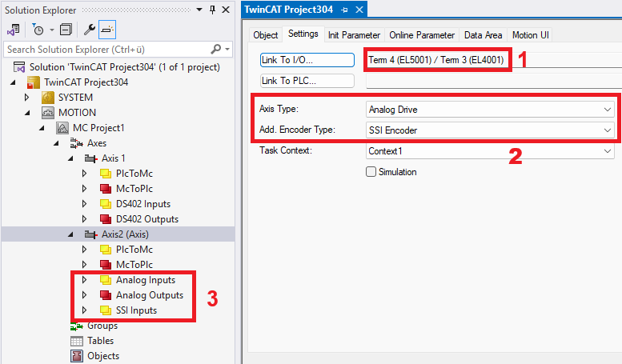Click the Visual Studio home icon in the Solution Explorer toolbar
This screenshot has height=364, width=622.
click(x=14, y=30)
